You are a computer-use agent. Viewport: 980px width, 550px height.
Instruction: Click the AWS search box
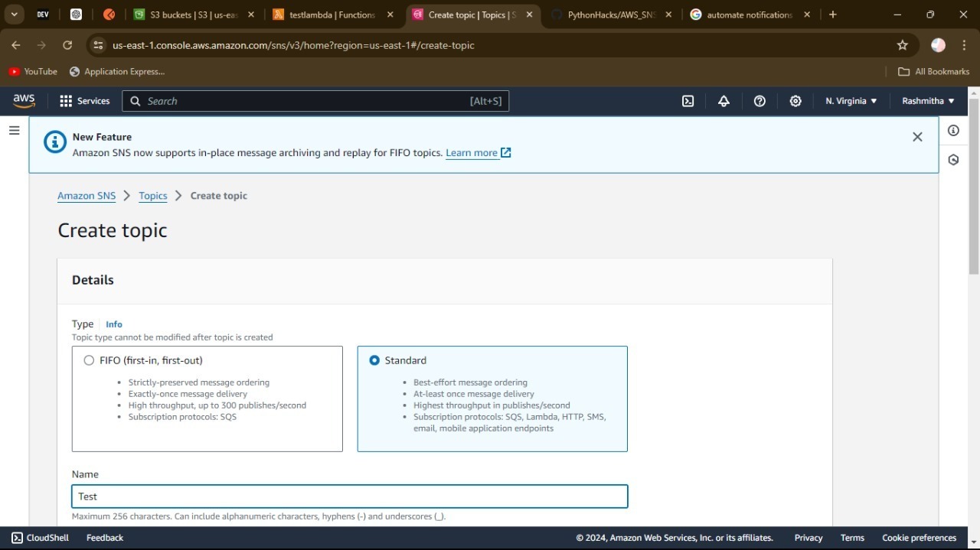(315, 101)
